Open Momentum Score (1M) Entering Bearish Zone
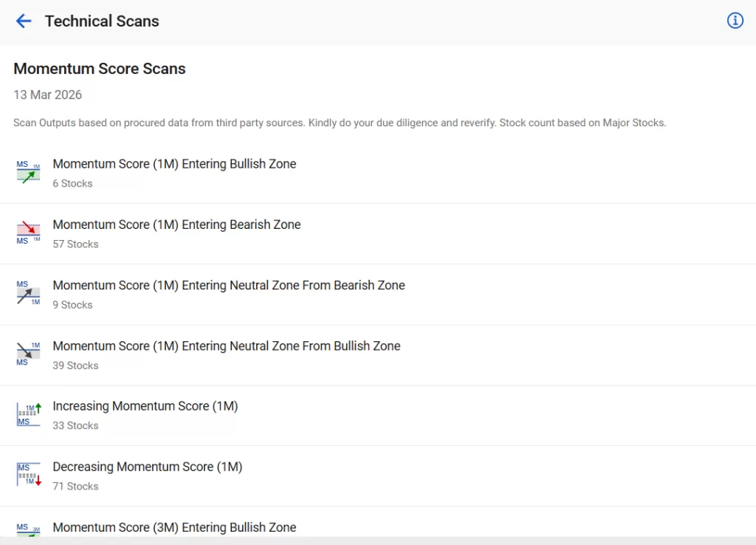Screen dimensions: 756x545 (176, 224)
